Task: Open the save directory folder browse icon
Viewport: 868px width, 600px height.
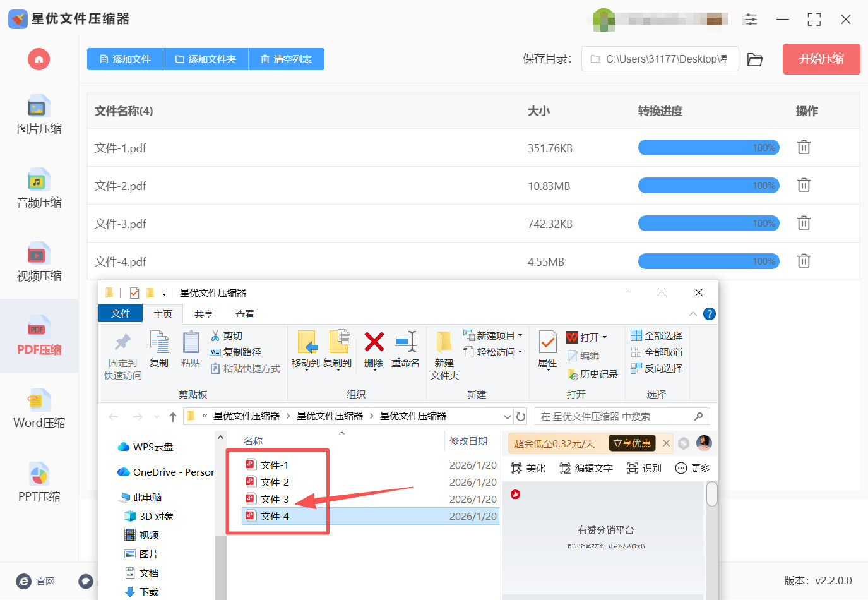Action: (x=755, y=59)
